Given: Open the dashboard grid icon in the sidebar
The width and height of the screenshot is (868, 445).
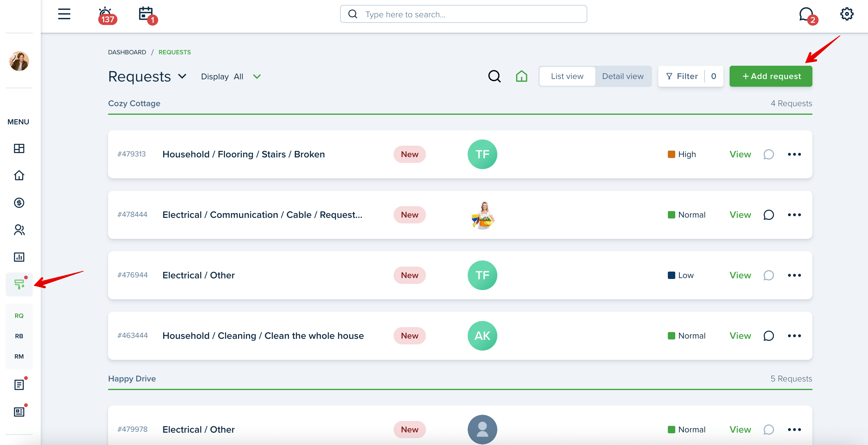Looking at the screenshot, I should 19,148.
